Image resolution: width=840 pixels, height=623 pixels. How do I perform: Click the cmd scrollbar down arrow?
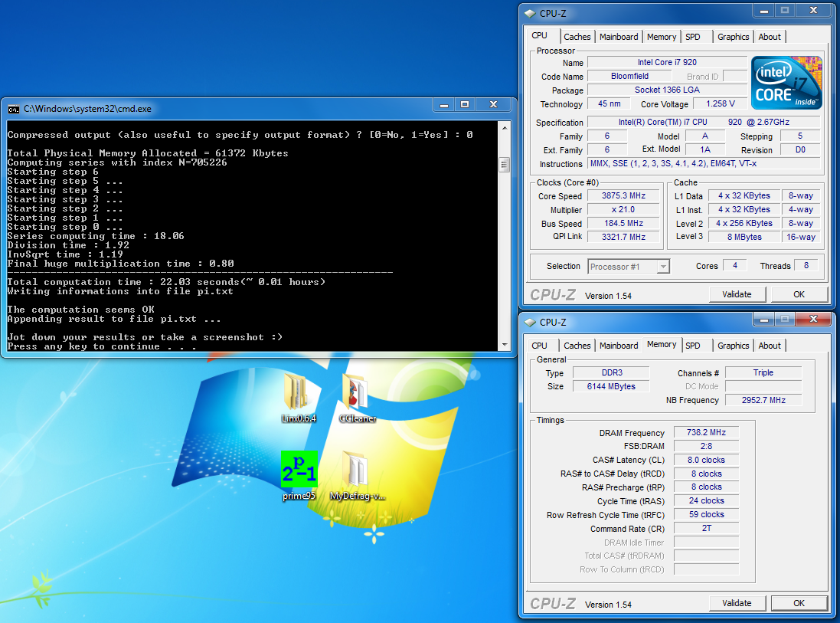tap(504, 345)
